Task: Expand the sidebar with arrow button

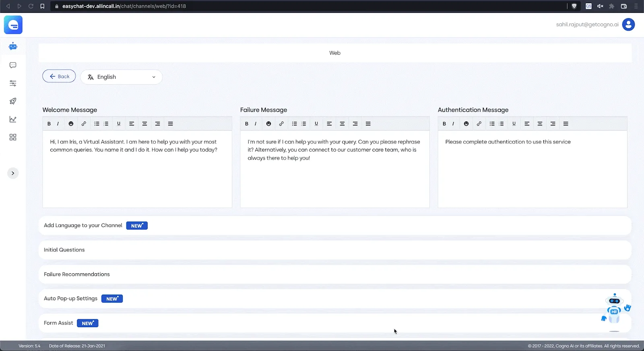Action: click(13, 173)
